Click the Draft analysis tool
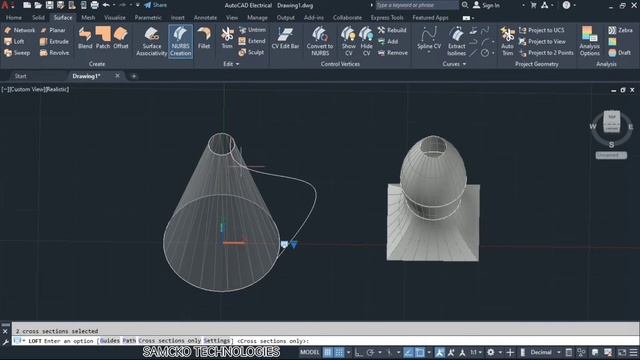 pos(620,53)
